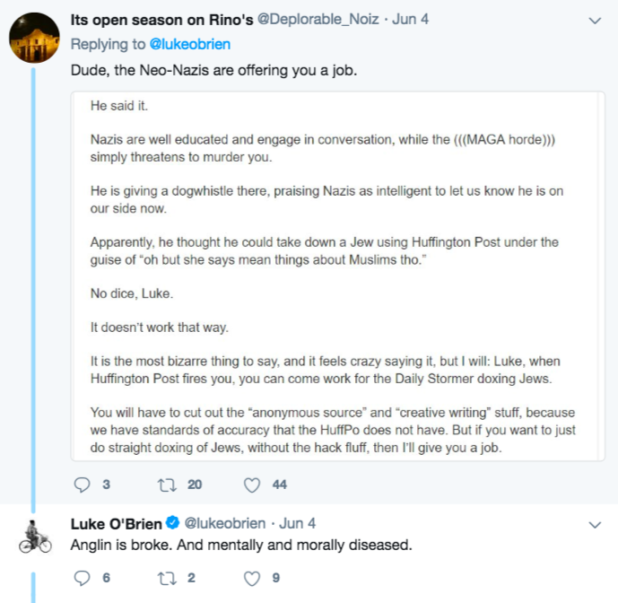Retweet Luke O'Brien's tweet
The height and width of the screenshot is (603, 618).
pos(167,578)
